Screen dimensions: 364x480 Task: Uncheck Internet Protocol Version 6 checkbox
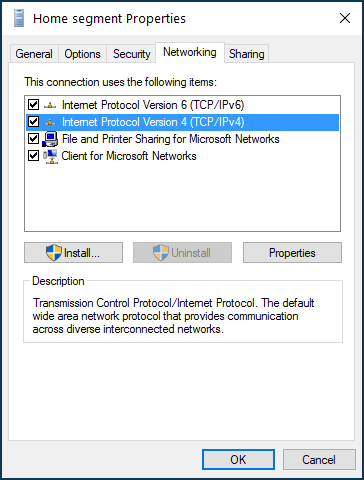(x=33, y=105)
